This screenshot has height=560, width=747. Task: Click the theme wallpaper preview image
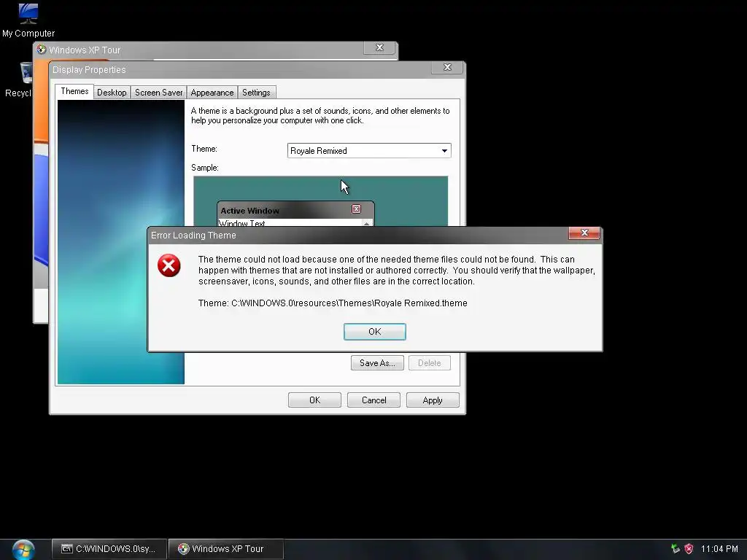121,242
